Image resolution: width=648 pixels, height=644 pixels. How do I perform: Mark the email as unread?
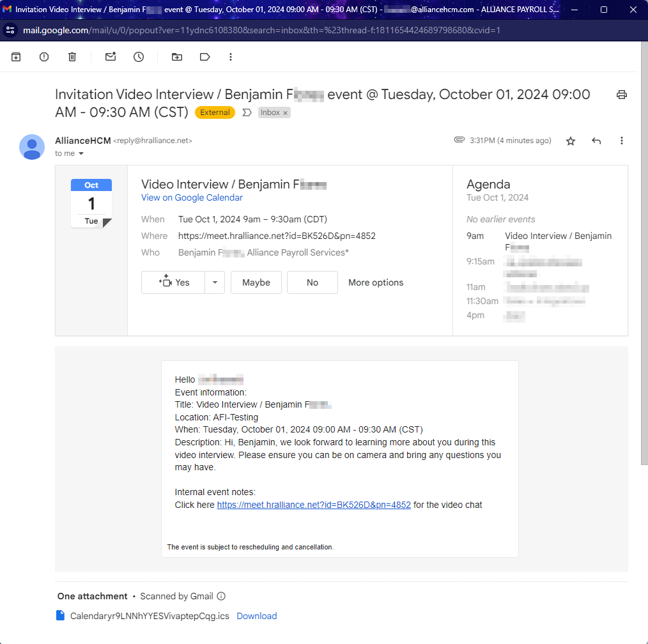(111, 57)
